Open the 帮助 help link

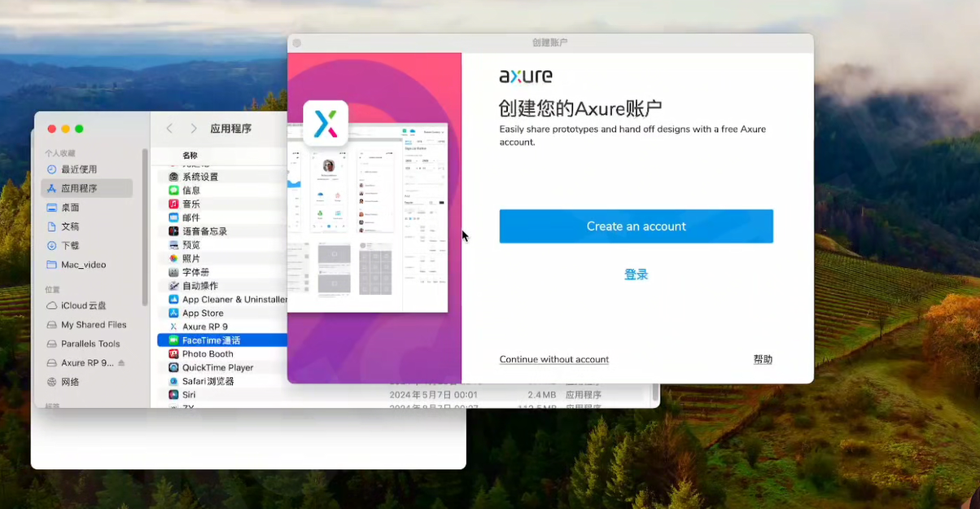point(763,359)
